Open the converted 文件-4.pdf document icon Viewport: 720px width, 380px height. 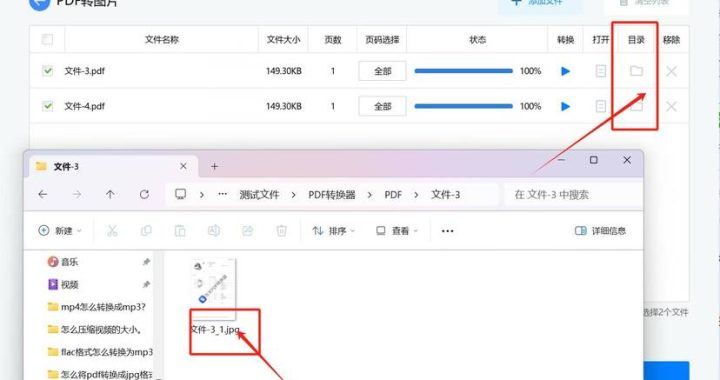(x=601, y=106)
